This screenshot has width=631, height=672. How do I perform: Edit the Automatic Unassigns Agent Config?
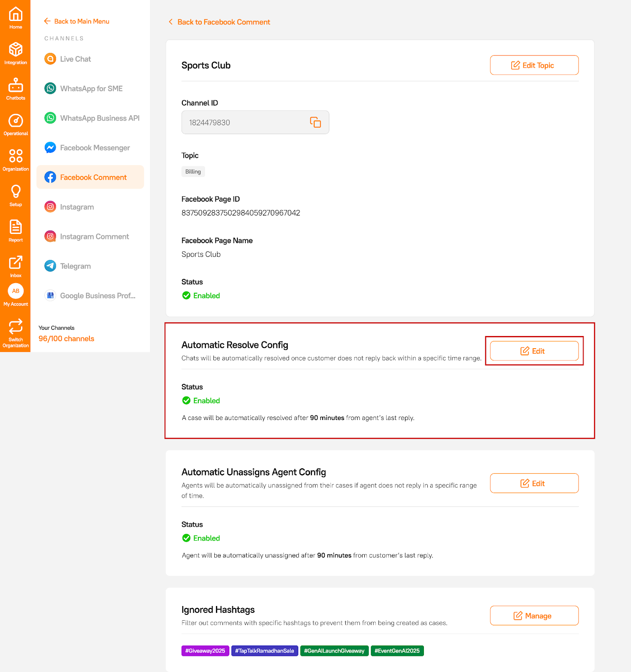click(534, 483)
